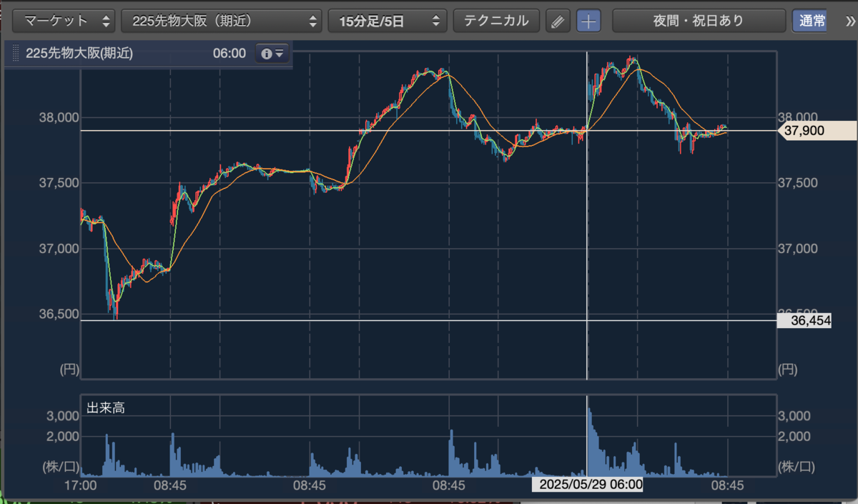Grab the dotted drag handle of legend panel
Screen dimensions: 858x504
[16, 54]
